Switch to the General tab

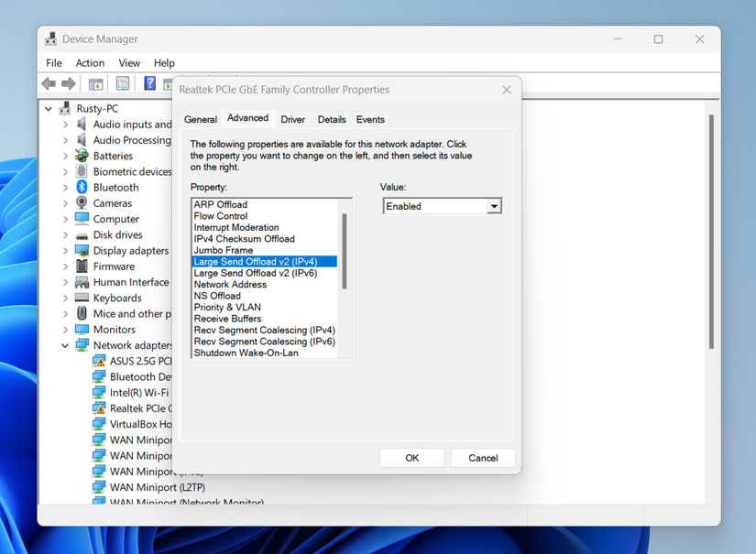(201, 119)
